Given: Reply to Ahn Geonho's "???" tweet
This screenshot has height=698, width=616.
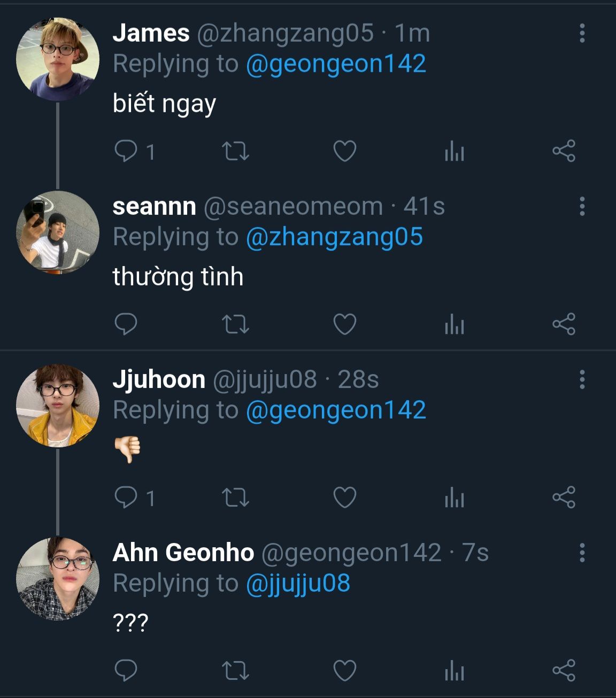Looking at the screenshot, I should [126, 671].
